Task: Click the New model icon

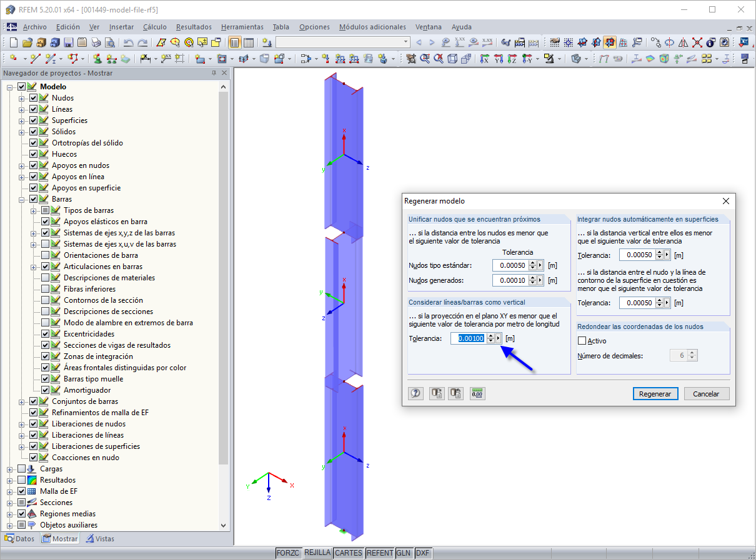Action: [x=14, y=42]
